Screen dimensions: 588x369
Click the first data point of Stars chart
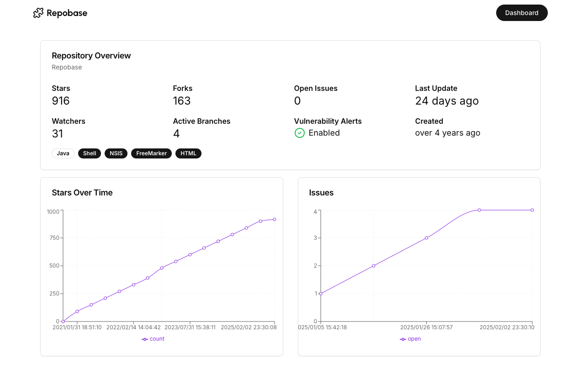63,322
